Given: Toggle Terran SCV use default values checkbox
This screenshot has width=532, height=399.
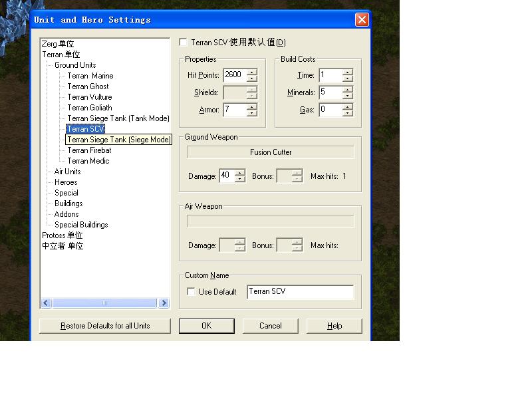Looking at the screenshot, I should tap(184, 43).
